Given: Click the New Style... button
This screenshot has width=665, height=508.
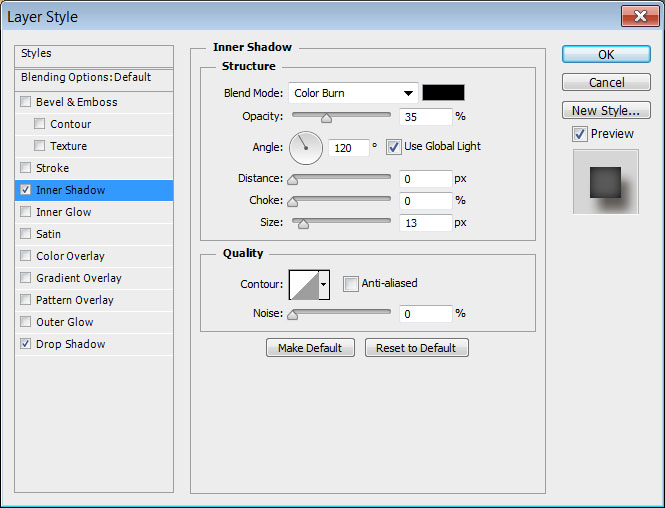Looking at the screenshot, I should click(x=606, y=110).
